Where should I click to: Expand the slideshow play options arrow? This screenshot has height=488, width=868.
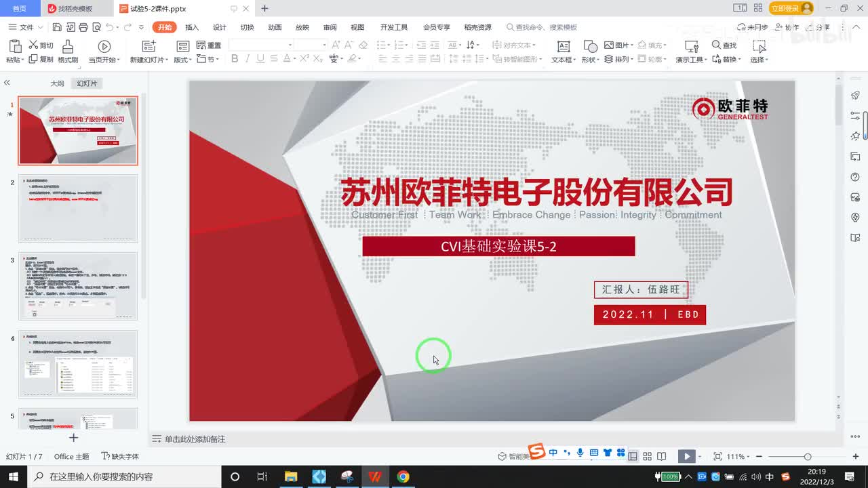[700, 457]
